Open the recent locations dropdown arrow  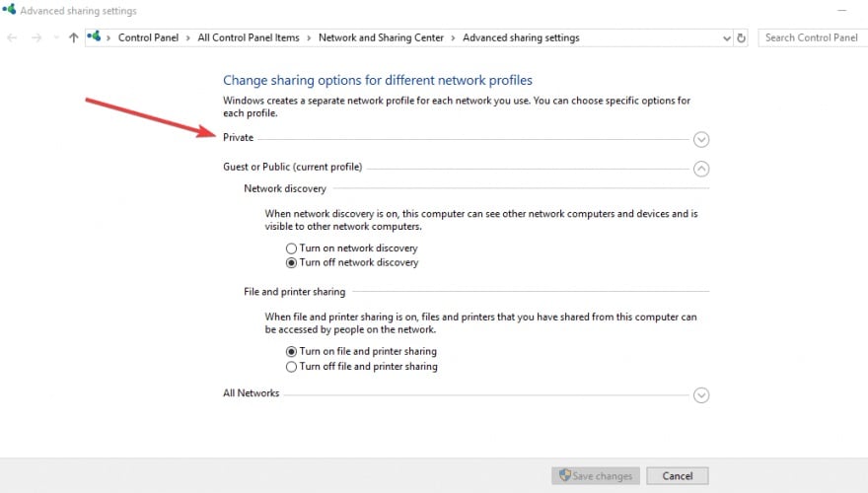point(56,37)
